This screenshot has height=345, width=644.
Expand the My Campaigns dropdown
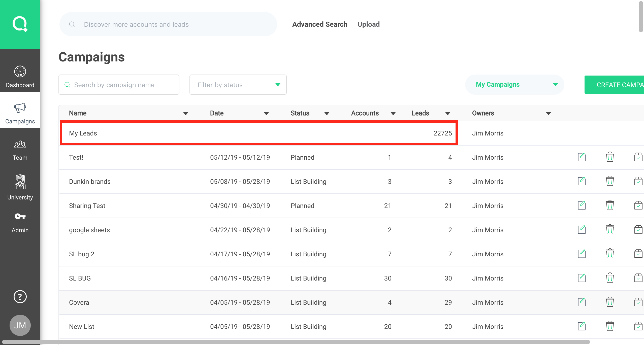click(x=514, y=85)
